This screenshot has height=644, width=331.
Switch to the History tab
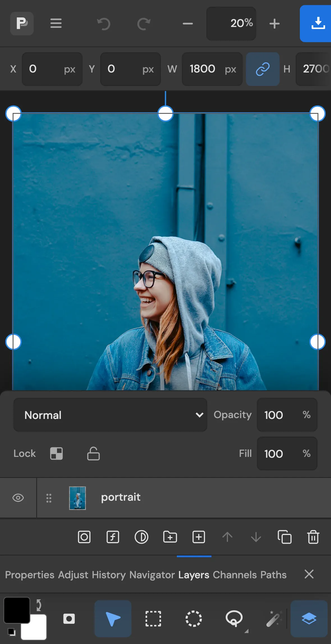coord(109,575)
